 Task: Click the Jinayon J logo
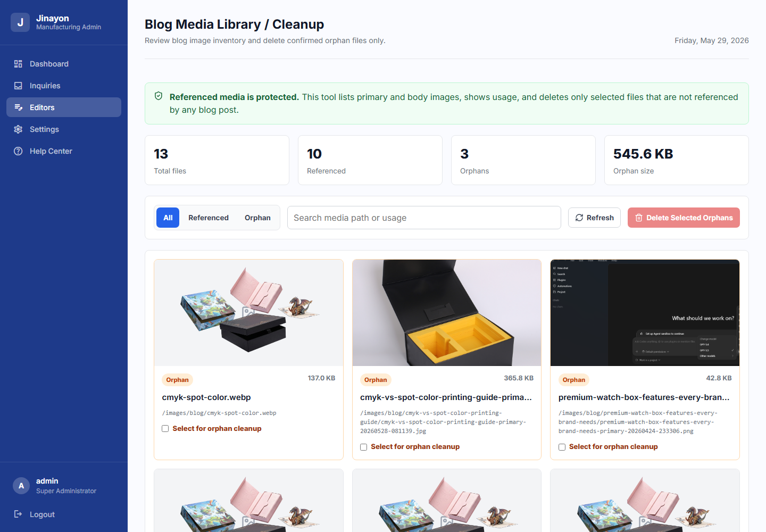pyautogui.click(x=20, y=22)
